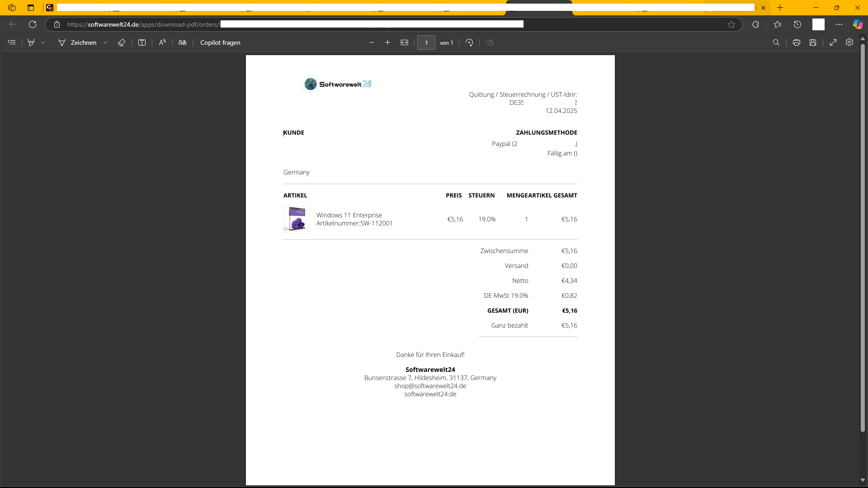Click the add text box icon
868x488 pixels.
pos(142,42)
